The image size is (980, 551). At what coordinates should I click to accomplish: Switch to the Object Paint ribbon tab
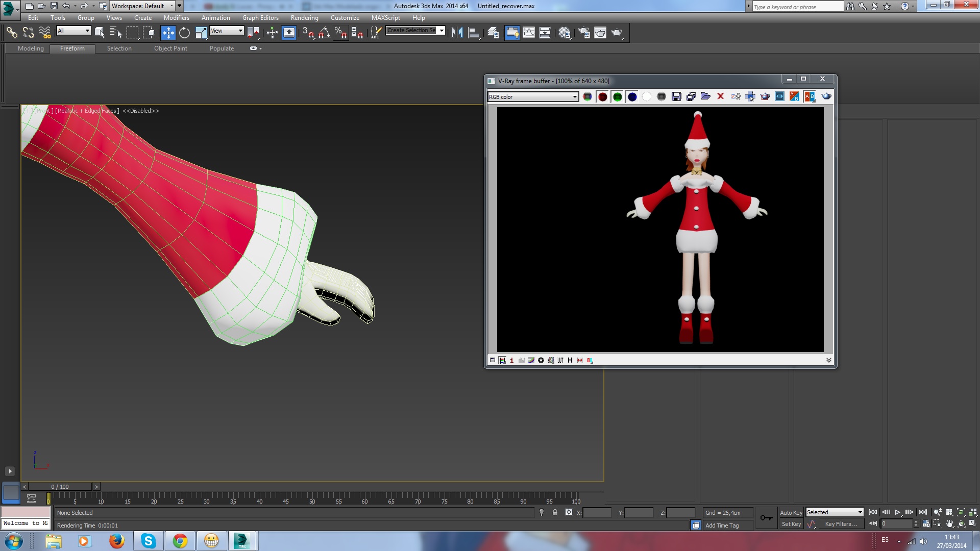pyautogui.click(x=170, y=48)
